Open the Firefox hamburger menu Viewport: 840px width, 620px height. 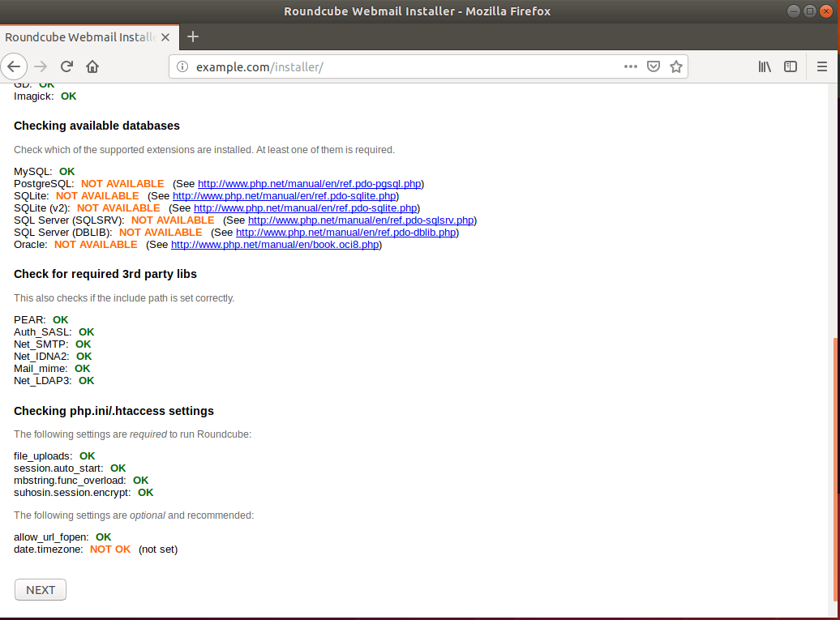(821, 66)
